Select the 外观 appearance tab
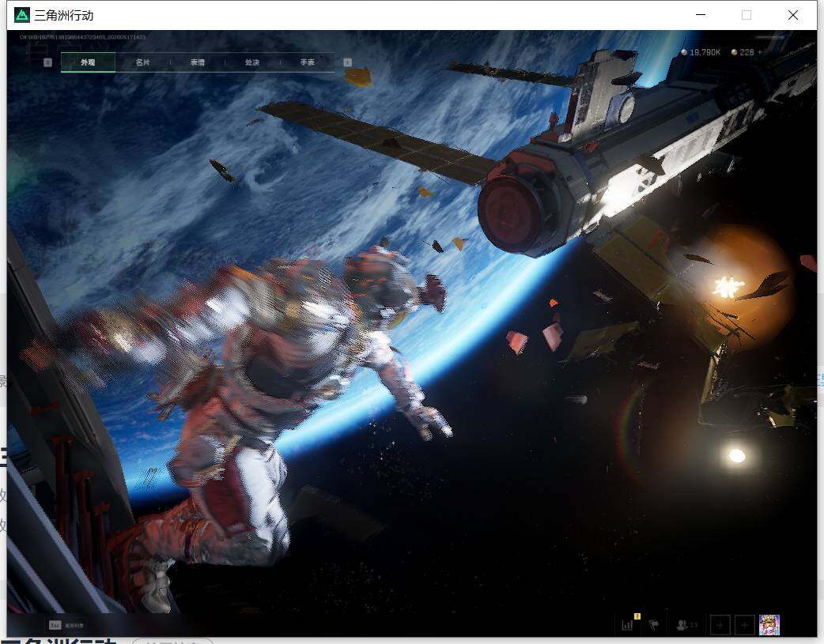Viewport: 824px width, 644px height. coord(88,62)
